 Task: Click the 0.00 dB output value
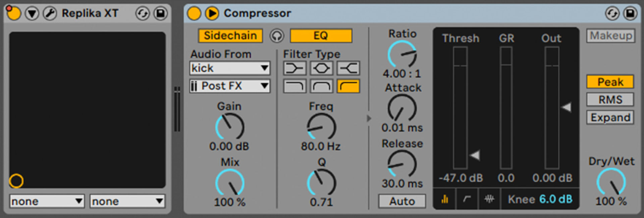(x=552, y=178)
